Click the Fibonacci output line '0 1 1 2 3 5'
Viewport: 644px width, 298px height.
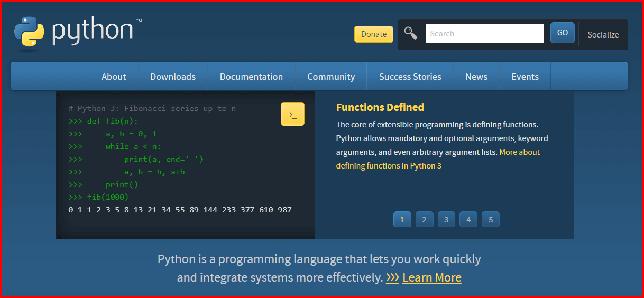(180, 210)
